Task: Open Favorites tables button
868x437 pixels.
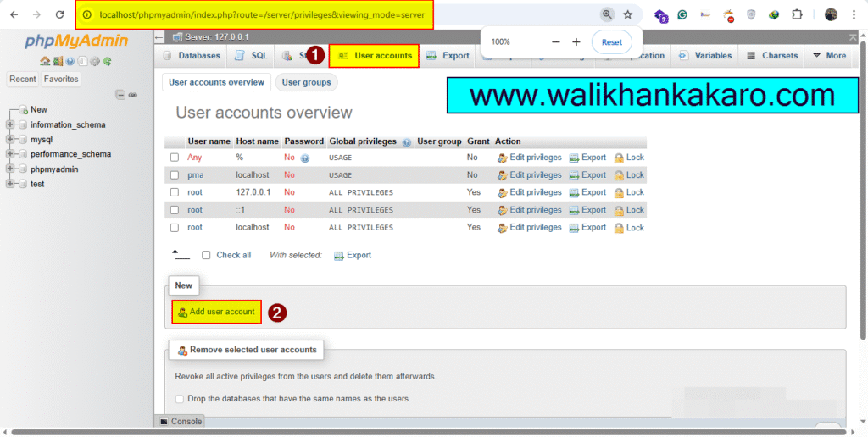Action: (61, 79)
